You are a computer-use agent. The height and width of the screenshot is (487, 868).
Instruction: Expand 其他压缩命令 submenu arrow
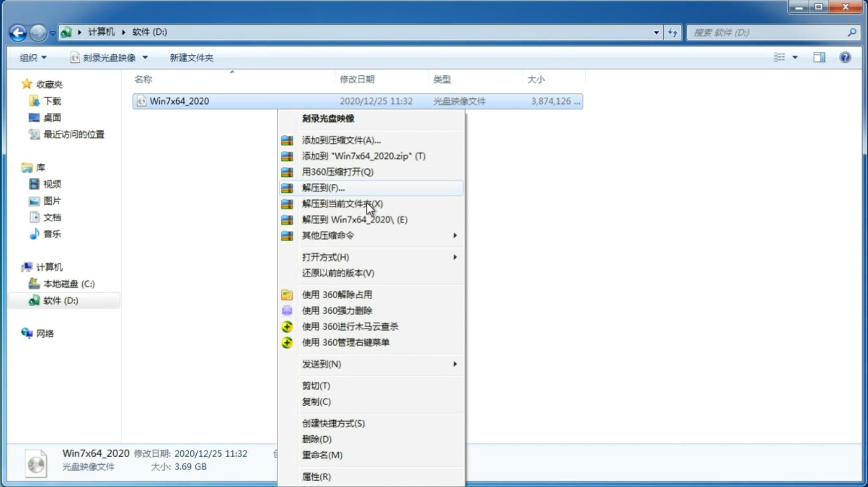(x=456, y=235)
